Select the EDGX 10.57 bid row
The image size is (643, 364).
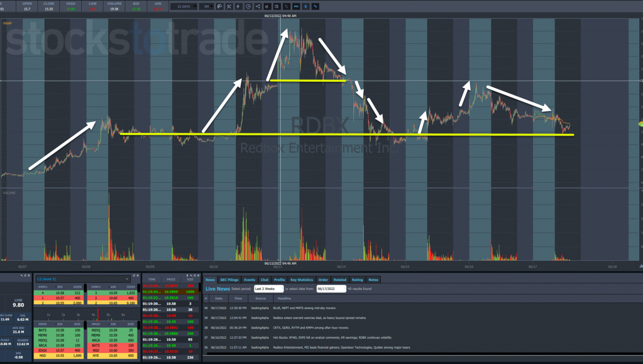coord(60,350)
